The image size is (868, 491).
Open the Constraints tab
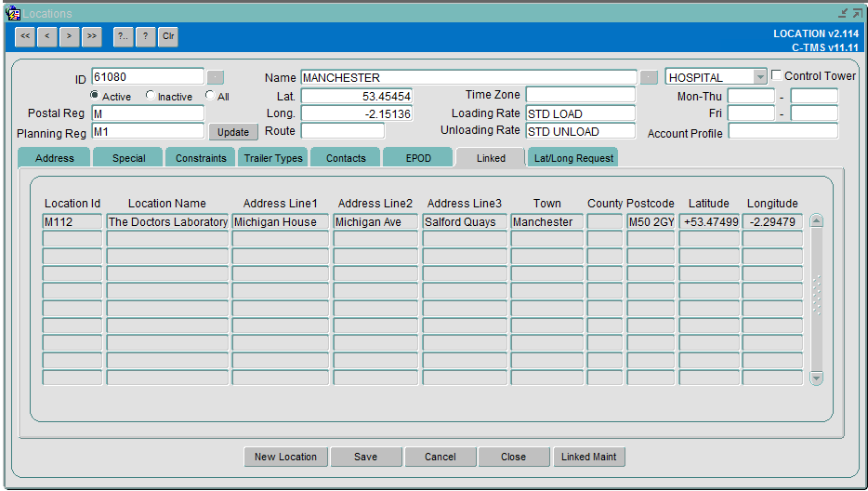[201, 158]
